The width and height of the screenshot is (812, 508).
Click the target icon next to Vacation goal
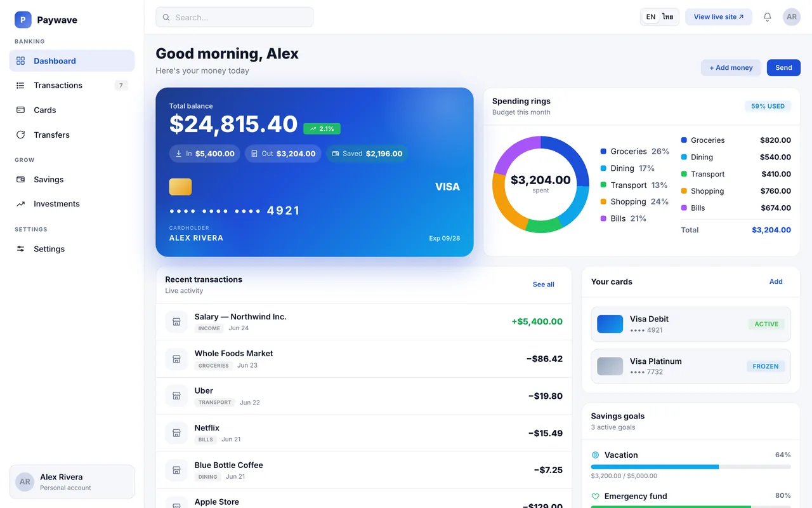(x=595, y=455)
